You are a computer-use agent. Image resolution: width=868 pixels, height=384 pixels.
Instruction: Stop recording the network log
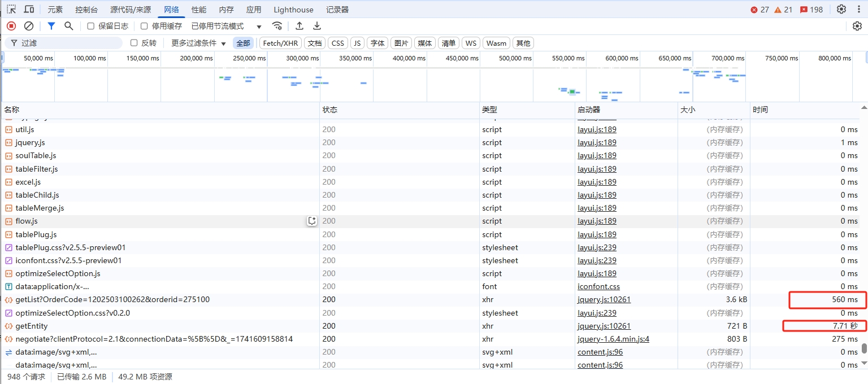[11, 26]
